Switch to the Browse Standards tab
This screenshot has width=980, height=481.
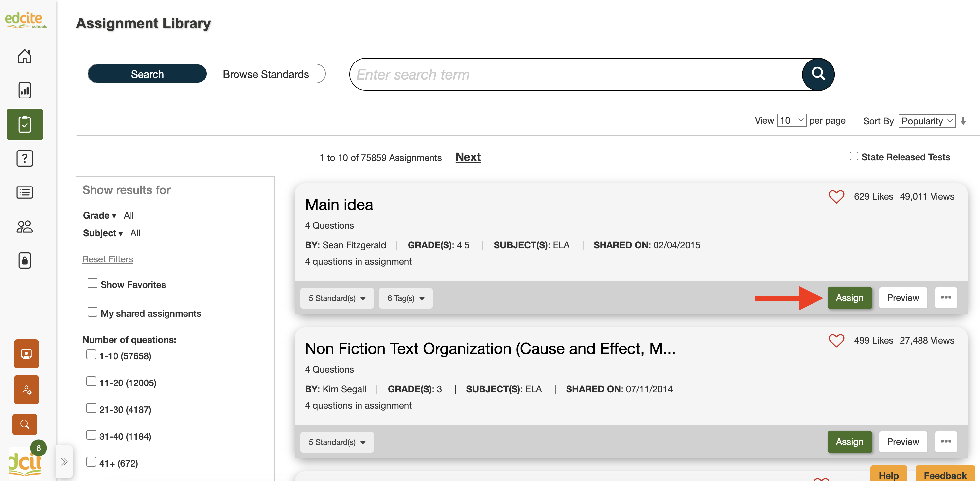pos(266,74)
